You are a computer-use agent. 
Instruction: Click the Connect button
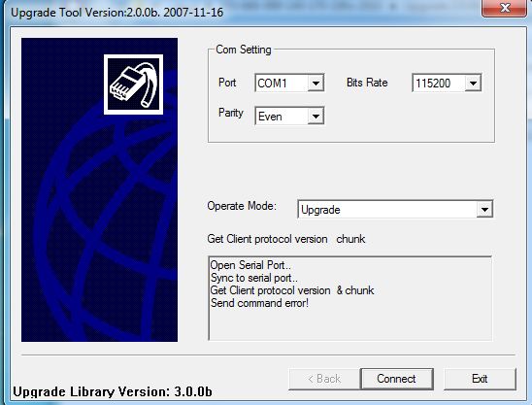point(397,379)
